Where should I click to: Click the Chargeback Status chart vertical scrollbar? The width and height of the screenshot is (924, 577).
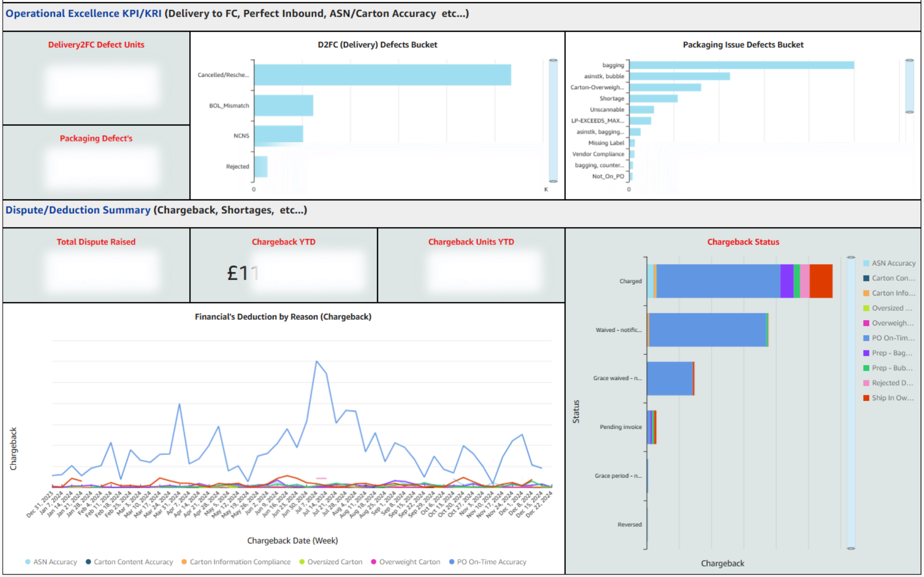(x=851, y=402)
